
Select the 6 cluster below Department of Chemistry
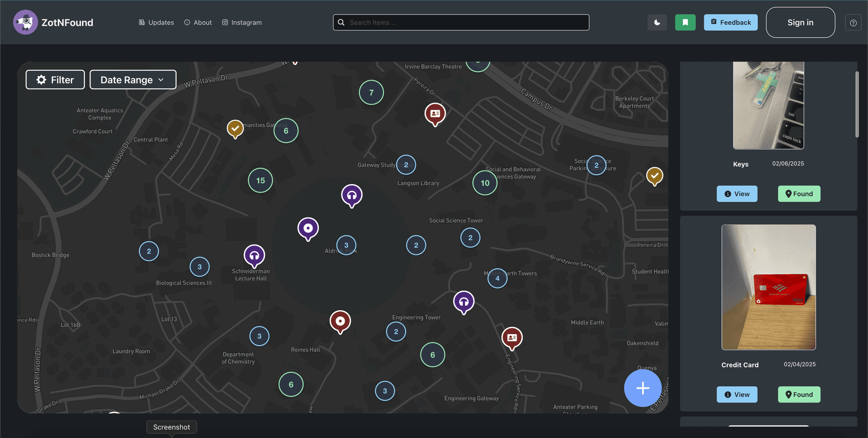tap(291, 384)
